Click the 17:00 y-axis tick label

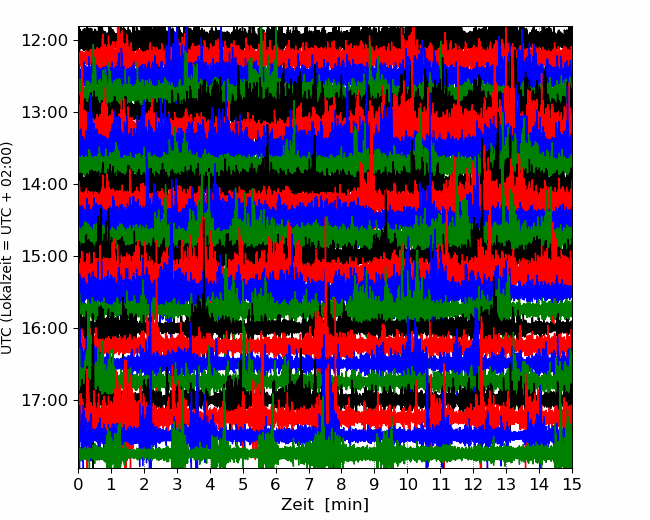coord(44,400)
